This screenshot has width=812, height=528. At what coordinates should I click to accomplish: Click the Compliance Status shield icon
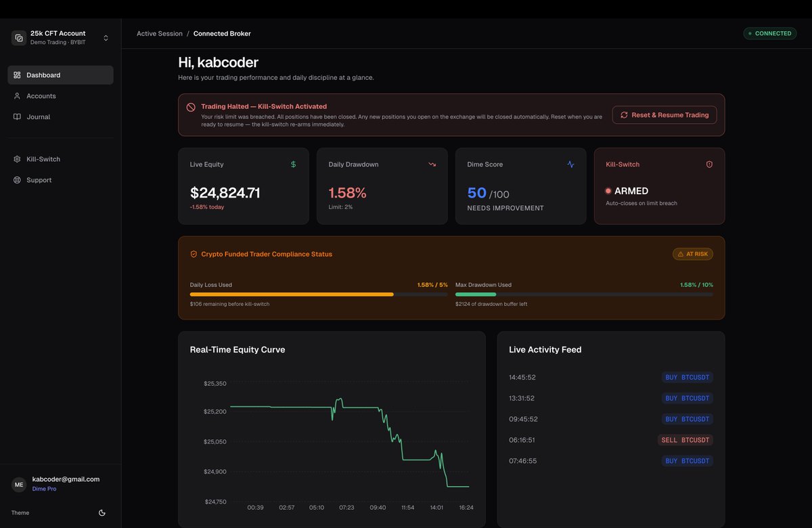pyautogui.click(x=194, y=255)
